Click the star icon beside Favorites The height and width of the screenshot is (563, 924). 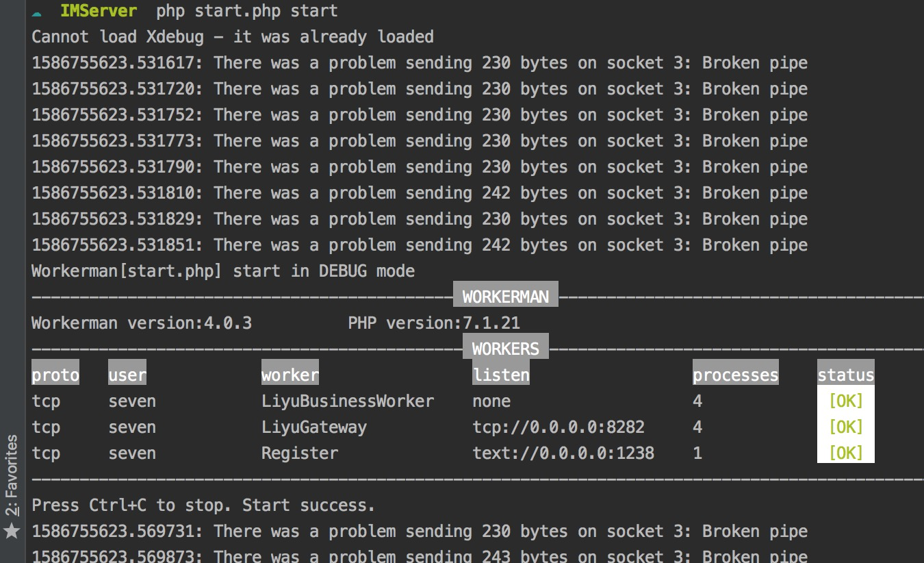(x=12, y=530)
